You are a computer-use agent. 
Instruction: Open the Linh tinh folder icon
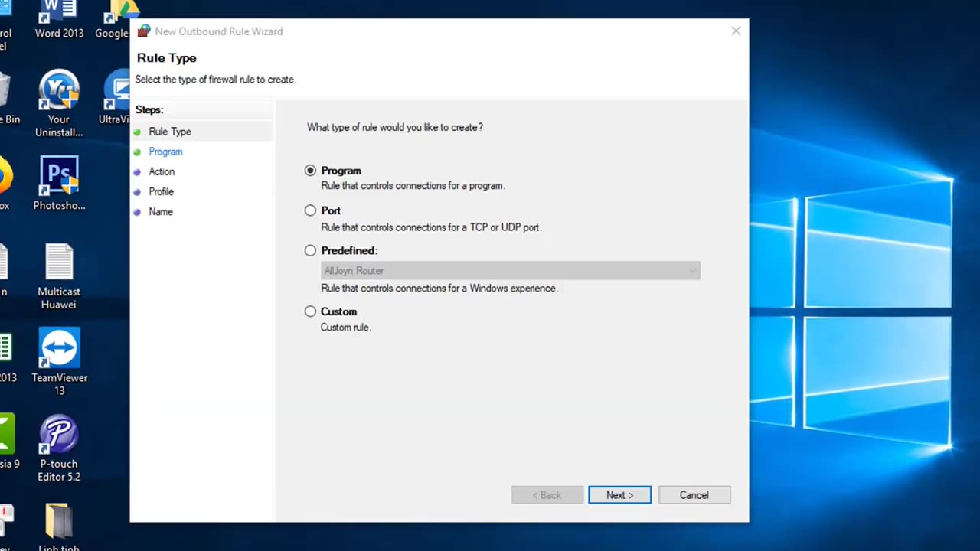(x=59, y=527)
